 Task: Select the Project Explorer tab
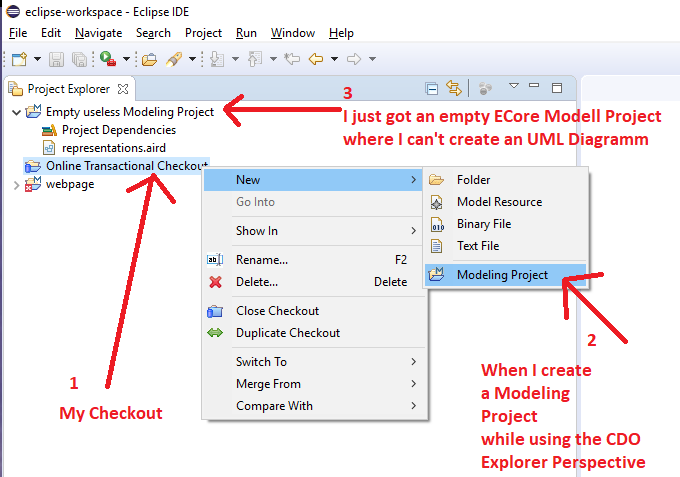click(x=68, y=89)
